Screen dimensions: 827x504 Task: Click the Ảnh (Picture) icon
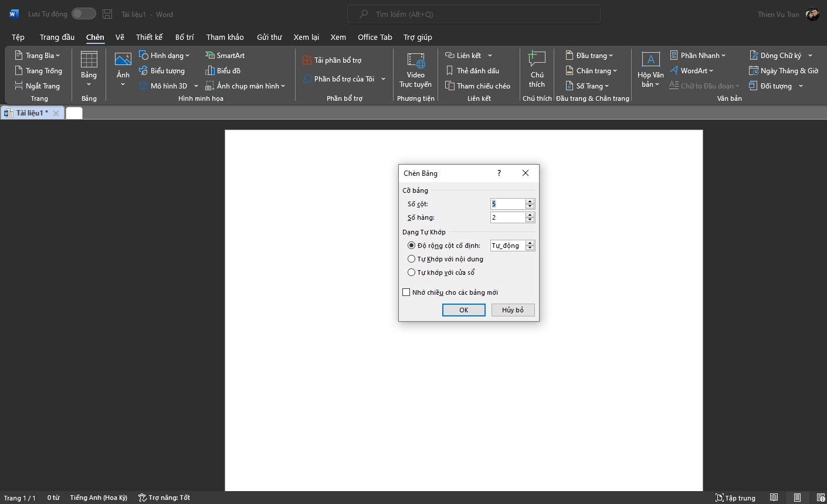[x=123, y=61]
